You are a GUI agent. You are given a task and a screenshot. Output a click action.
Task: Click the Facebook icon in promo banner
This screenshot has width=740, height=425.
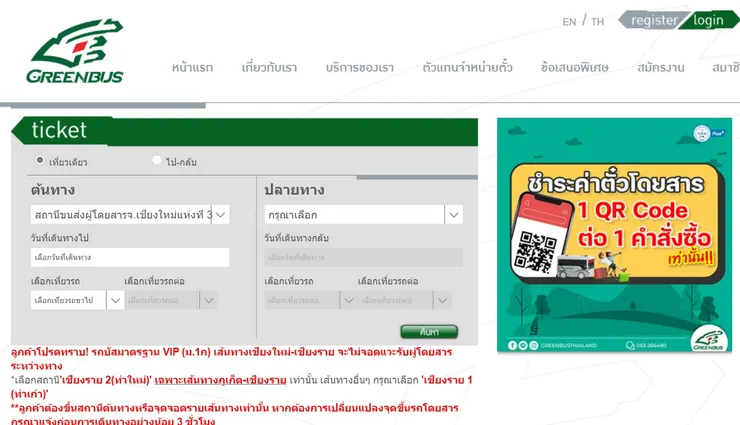512,345
